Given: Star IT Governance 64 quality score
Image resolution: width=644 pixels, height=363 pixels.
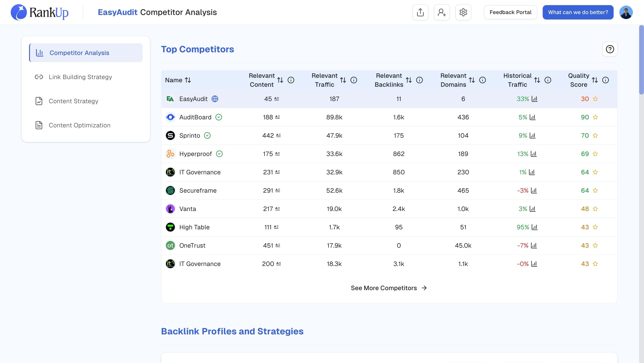Looking at the screenshot, I should pyautogui.click(x=595, y=172).
